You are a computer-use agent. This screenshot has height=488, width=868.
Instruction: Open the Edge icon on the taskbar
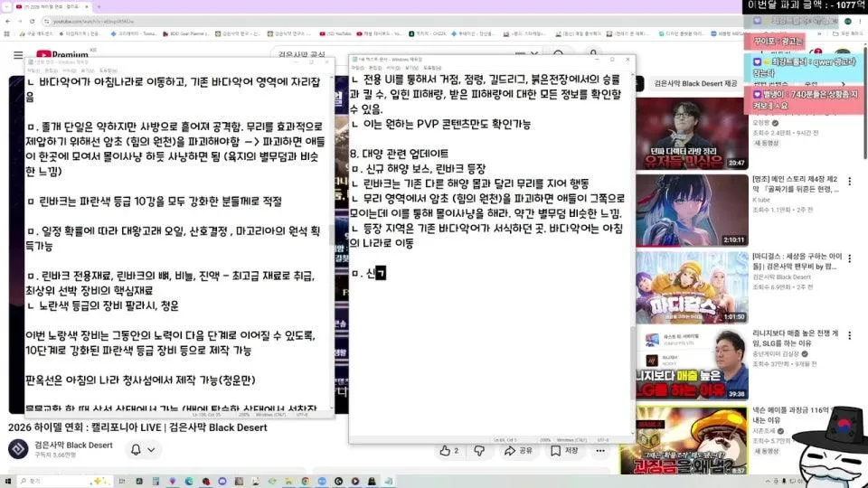coord(189,482)
